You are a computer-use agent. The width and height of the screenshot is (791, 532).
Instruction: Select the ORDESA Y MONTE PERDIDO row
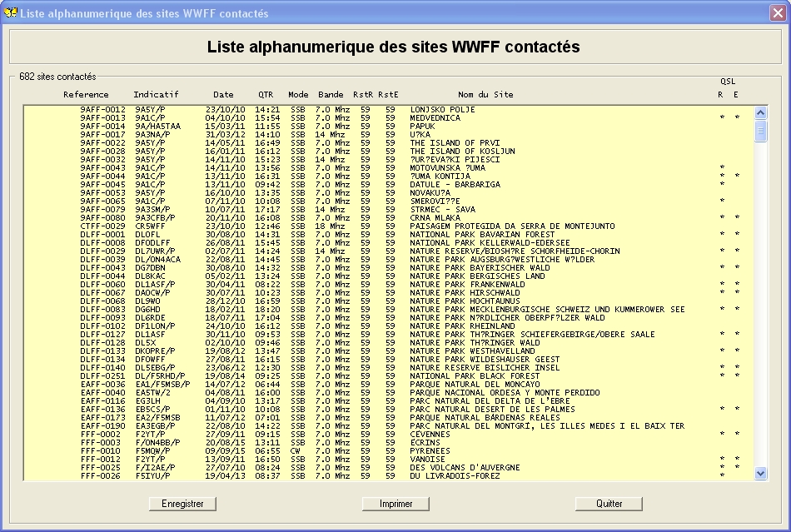[389, 392]
